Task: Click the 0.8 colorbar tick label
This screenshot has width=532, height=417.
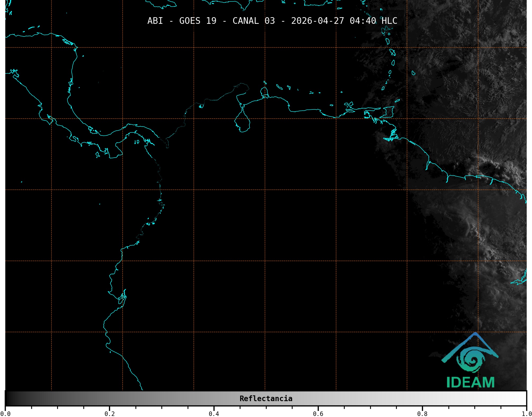Action: [x=422, y=414]
